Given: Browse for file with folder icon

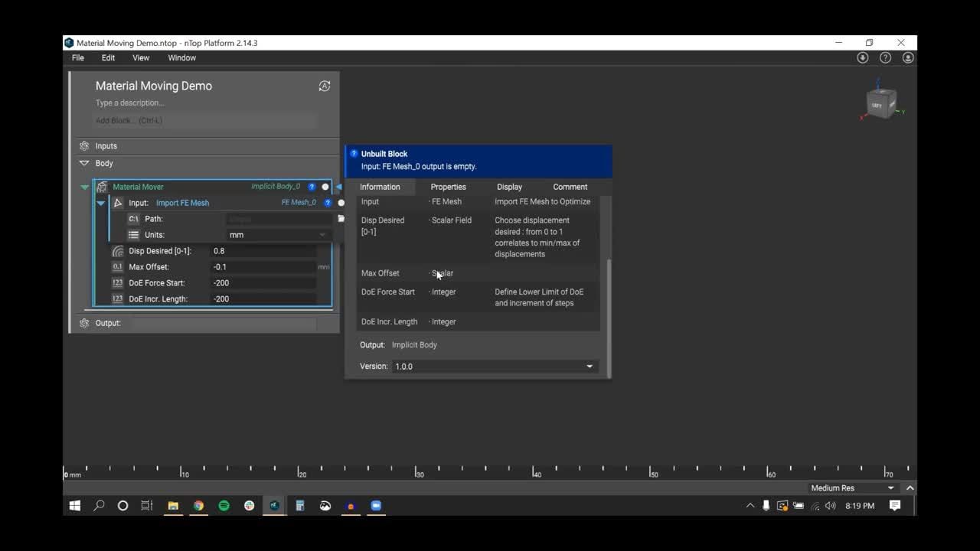Looking at the screenshot, I should tap(341, 219).
